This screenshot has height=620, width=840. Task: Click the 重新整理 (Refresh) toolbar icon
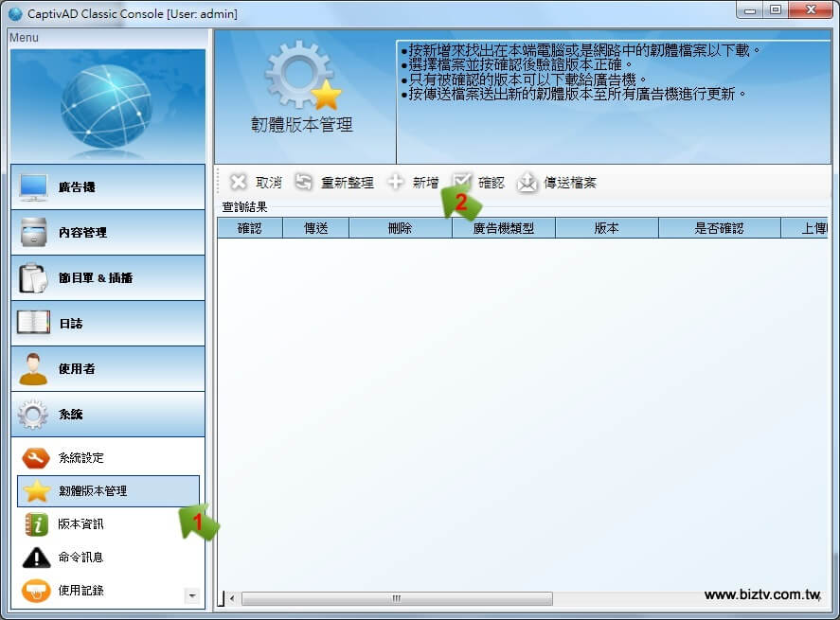(x=303, y=183)
